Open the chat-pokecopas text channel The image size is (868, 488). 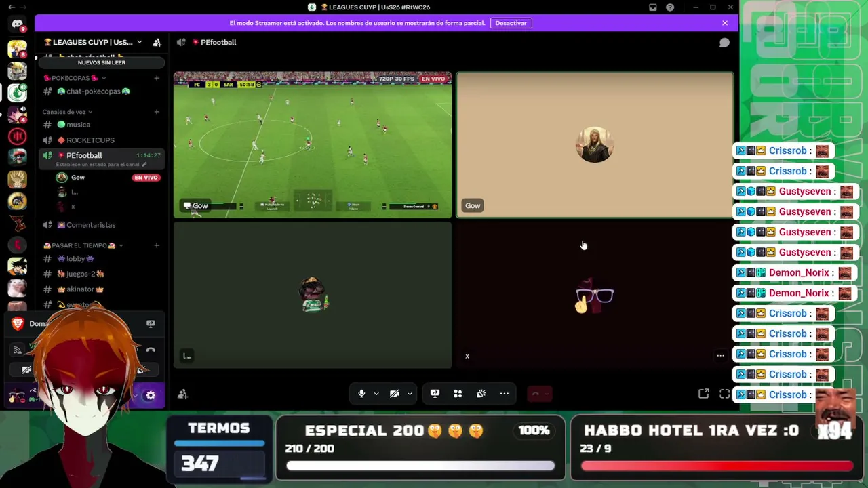tap(102, 91)
